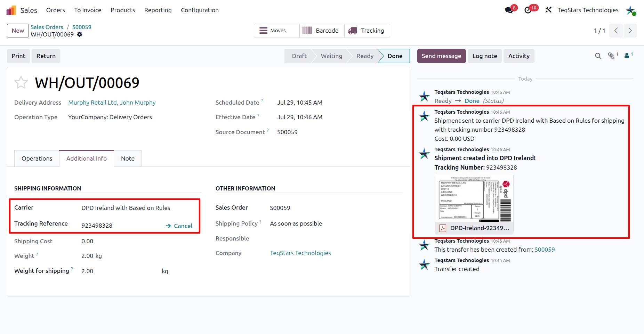Viewport: 644px width, 334px height.
Task: Open the Moves smart button
Action: [x=277, y=31]
